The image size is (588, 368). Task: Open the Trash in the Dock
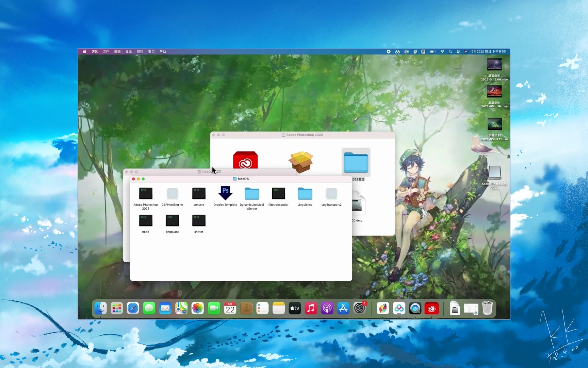pos(487,308)
